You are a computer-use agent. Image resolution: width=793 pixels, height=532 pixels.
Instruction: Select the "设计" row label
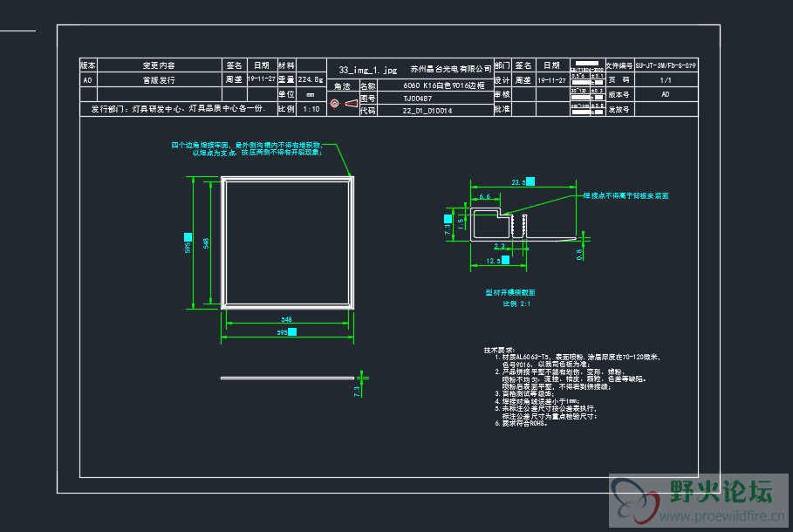pos(502,80)
